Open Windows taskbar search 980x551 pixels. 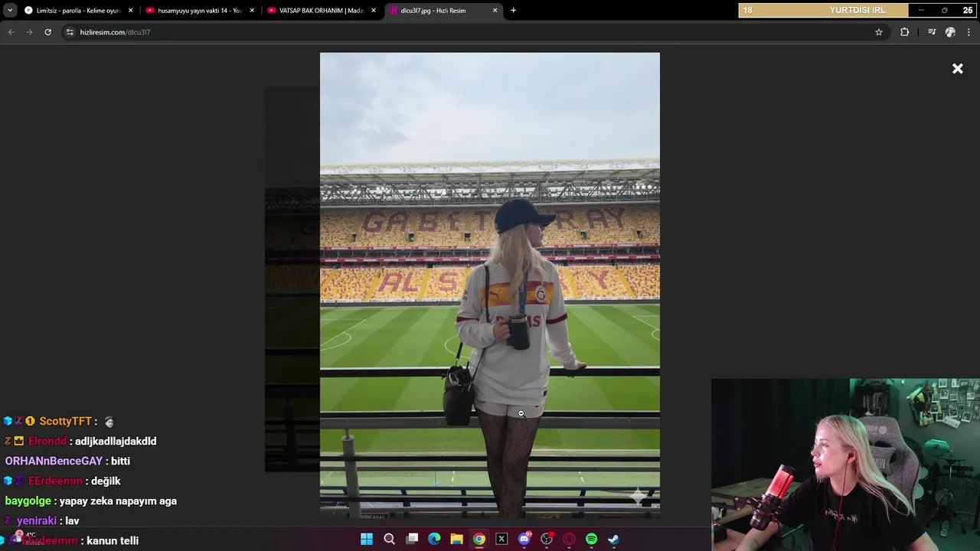click(x=389, y=539)
